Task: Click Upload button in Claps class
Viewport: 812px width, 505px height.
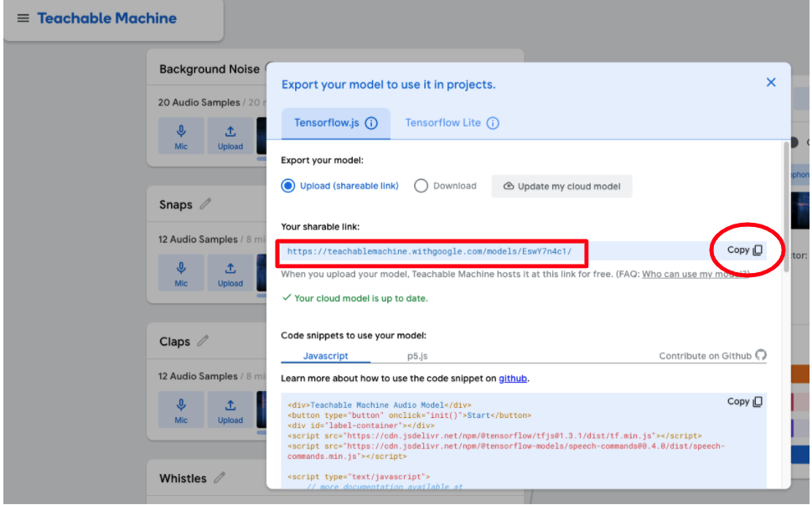Action: pyautogui.click(x=230, y=410)
